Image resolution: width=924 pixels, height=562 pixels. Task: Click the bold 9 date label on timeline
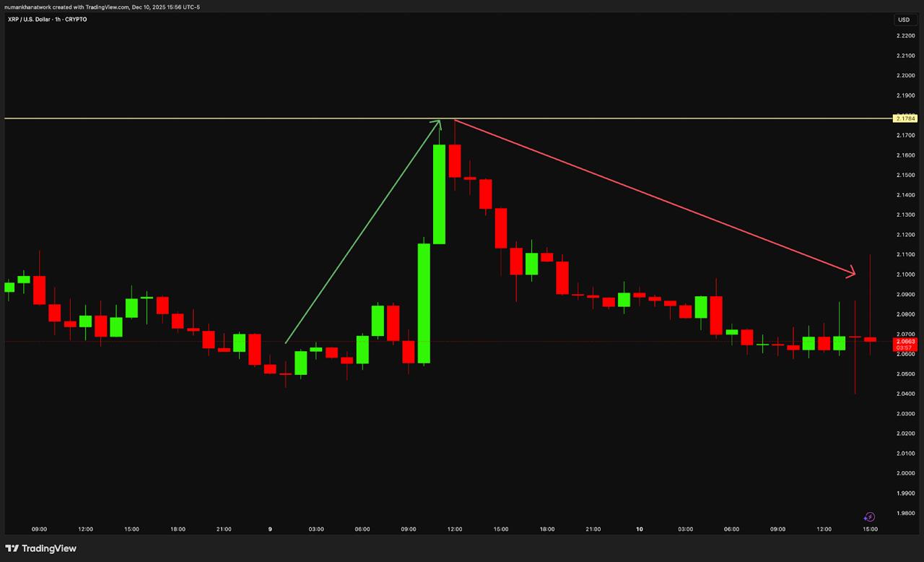pos(269,529)
